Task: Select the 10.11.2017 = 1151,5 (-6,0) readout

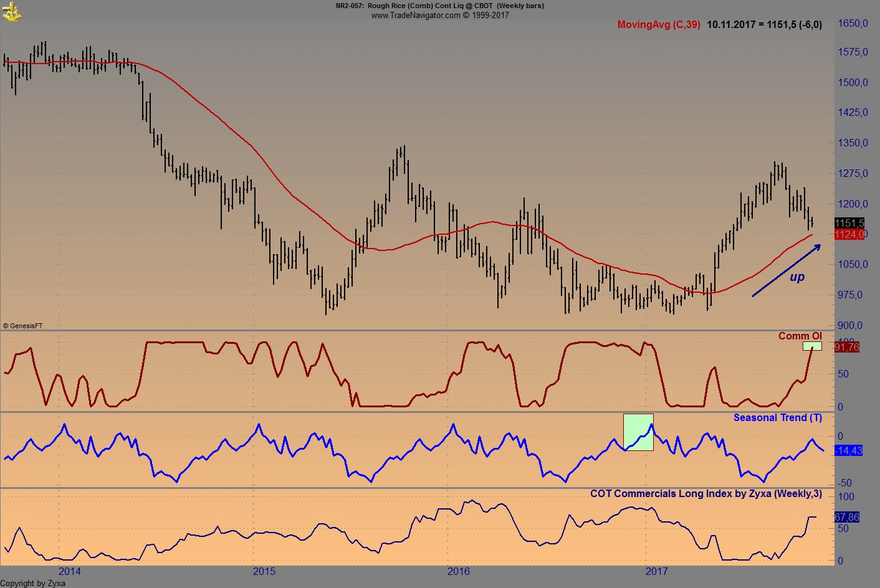Action: tap(765, 24)
